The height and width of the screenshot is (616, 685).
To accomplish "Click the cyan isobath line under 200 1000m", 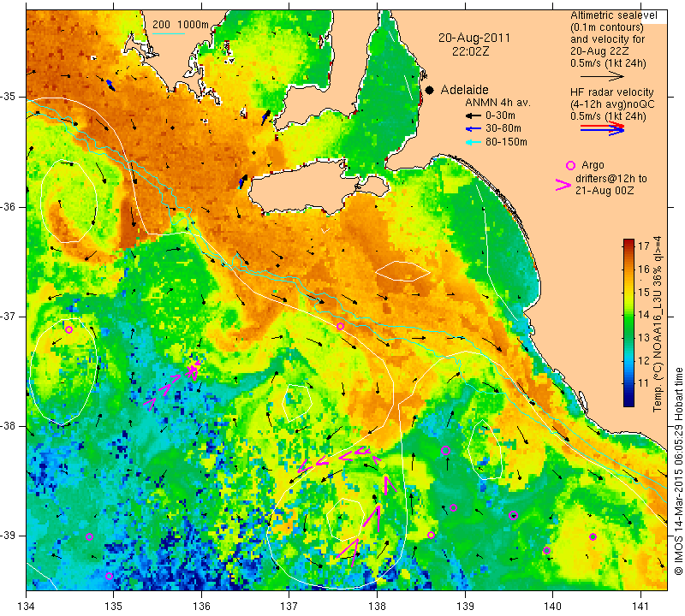I will (169, 33).
